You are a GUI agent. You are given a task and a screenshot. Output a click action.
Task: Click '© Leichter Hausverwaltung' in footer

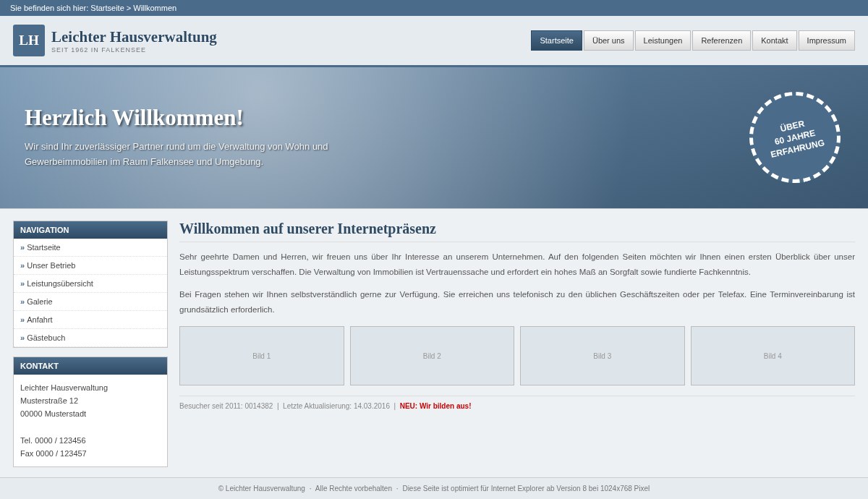tap(262, 489)
